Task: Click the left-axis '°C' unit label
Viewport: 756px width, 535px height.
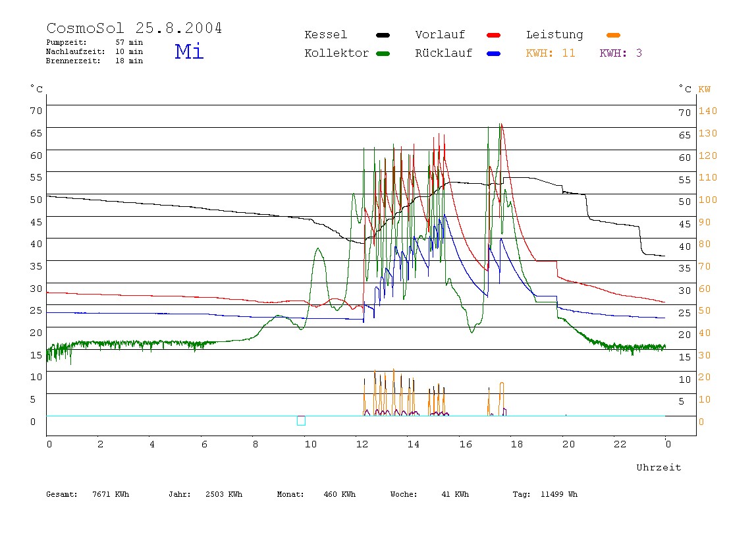Action: click(x=37, y=89)
